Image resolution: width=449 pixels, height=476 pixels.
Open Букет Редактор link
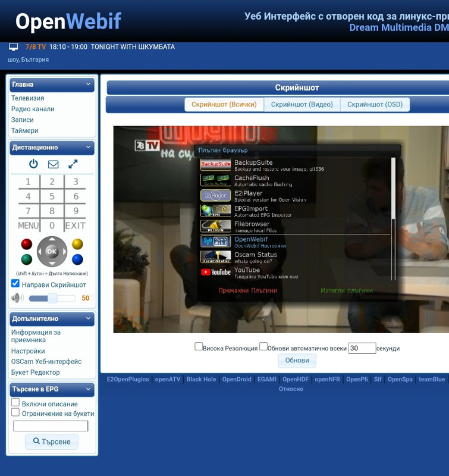[x=36, y=372]
